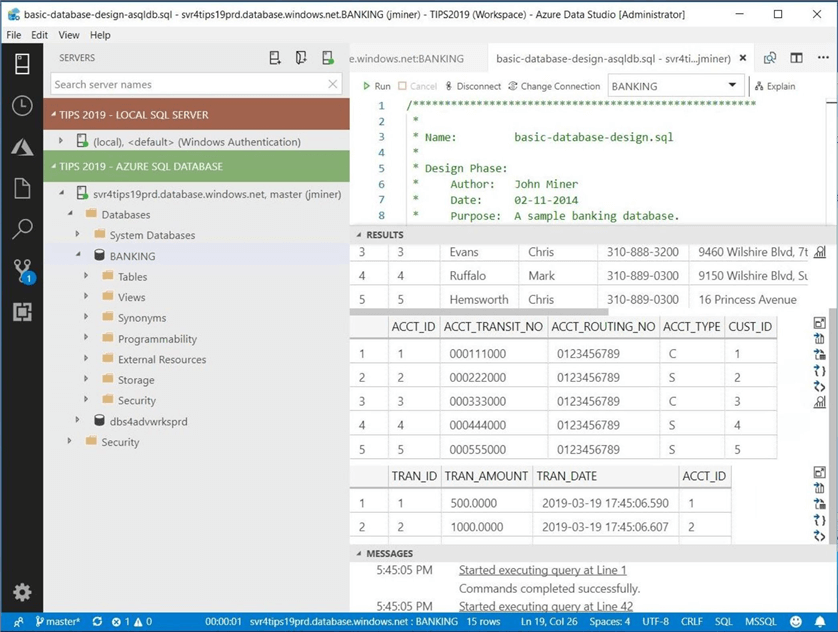The height and width of the screenshot is (632, 838).
Task: Collapse TIPS 2019 - AZURE SQL DATABASE group
Action: [53, 166]
